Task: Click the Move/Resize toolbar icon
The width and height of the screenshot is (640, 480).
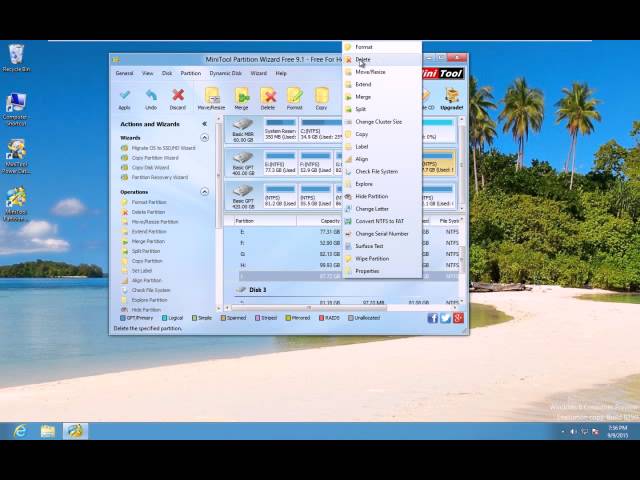Action: (x=211, y=99)
